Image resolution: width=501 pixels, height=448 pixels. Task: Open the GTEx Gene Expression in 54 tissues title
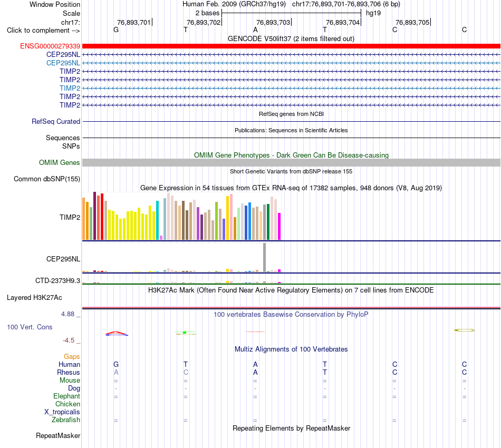(291, 188)
